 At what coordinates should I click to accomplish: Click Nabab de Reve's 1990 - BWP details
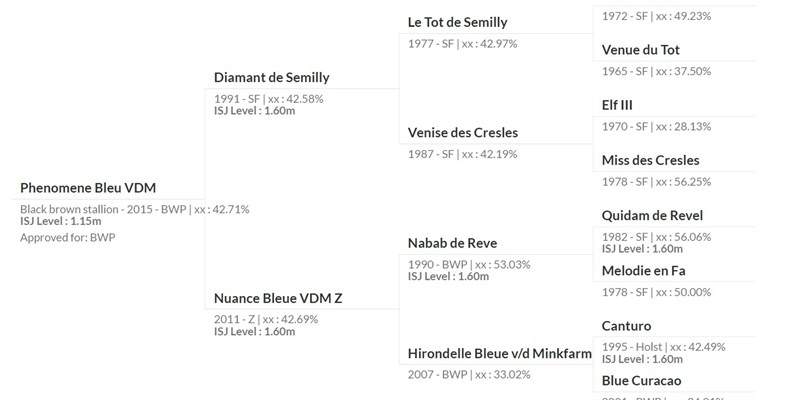click(469, 265)
